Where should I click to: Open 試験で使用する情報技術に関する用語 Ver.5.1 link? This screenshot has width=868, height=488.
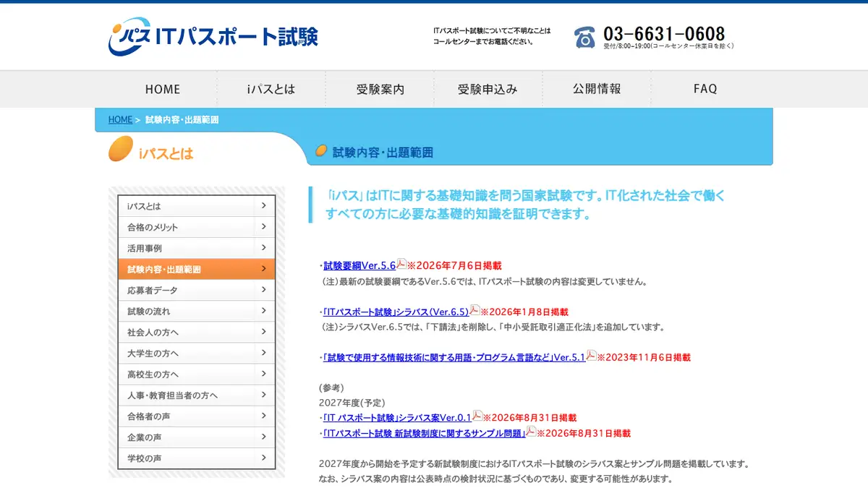454,357
